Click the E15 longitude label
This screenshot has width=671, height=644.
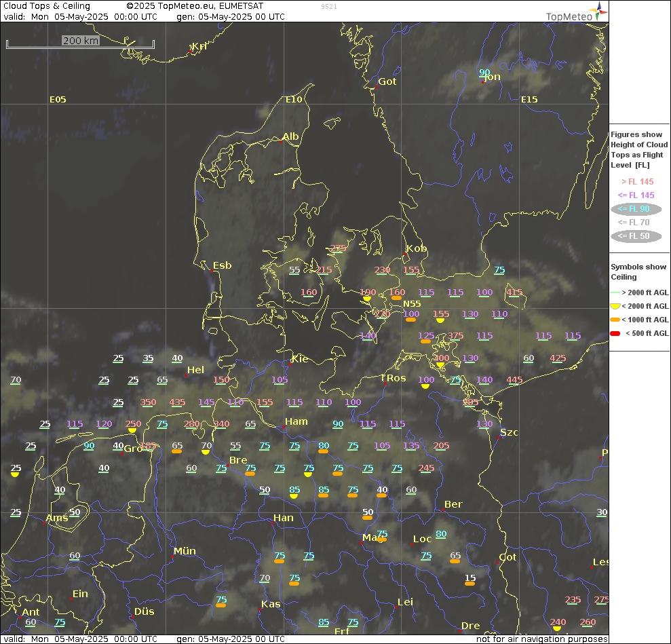tap(529, 99)
